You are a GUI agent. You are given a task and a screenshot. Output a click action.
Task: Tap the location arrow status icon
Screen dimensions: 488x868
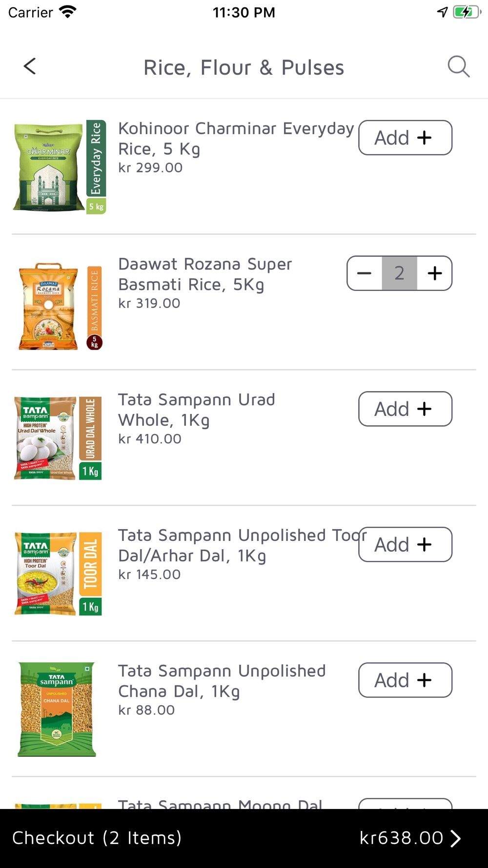(442, 12)
